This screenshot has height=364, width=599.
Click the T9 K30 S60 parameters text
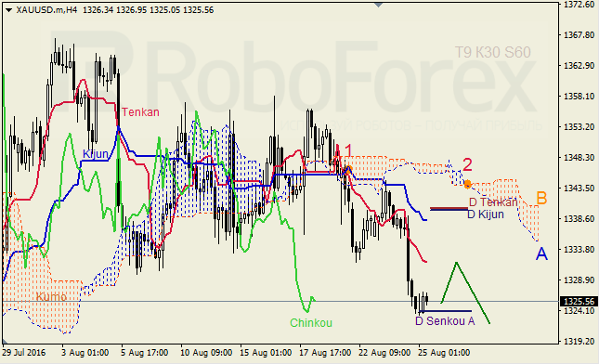(x=493, y=52)
